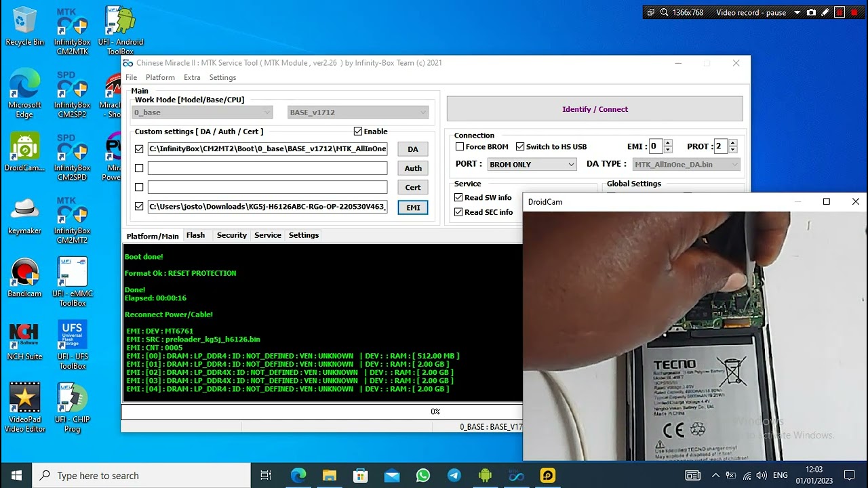This screenshot has height=488, width=868.
Task: Click the EMI browse button
Action: (x=413, y=207)
